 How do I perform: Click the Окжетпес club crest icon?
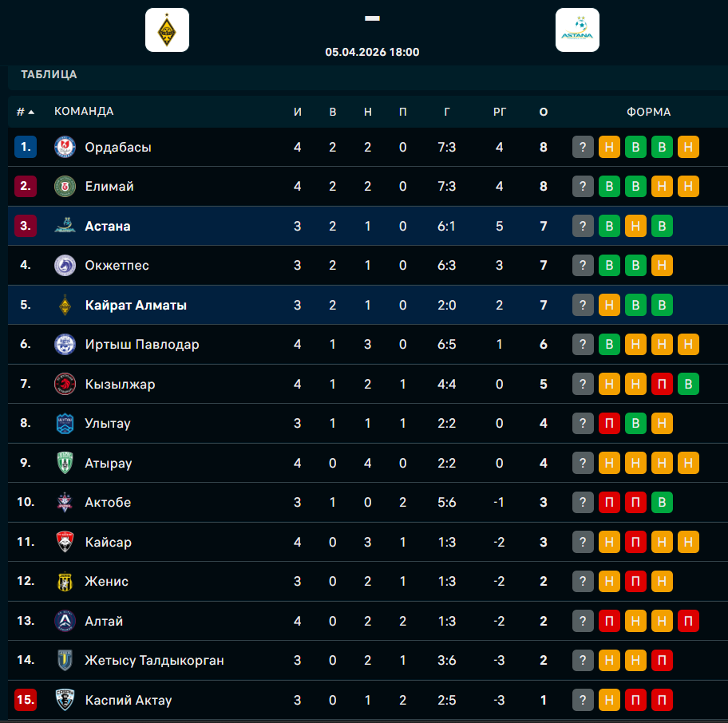[x=65, y=266]
